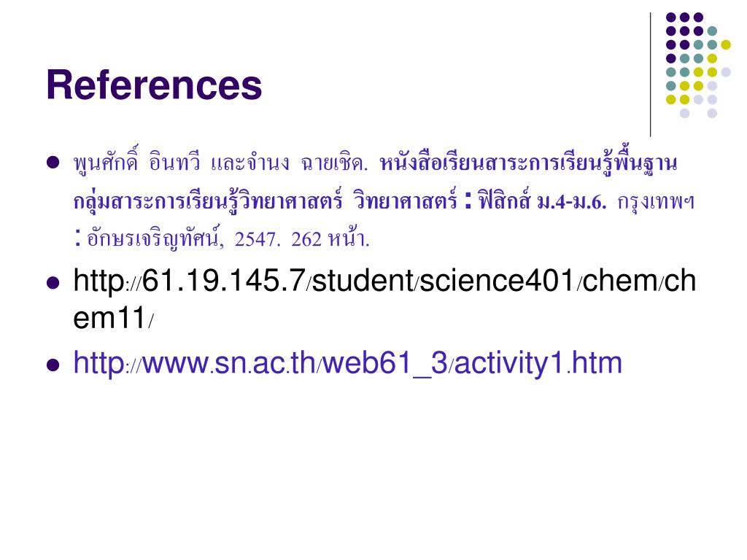This screenshot has height=560, width=747.
Task: Click the 'chem' segment of the URL
Action: pos(620,281)
